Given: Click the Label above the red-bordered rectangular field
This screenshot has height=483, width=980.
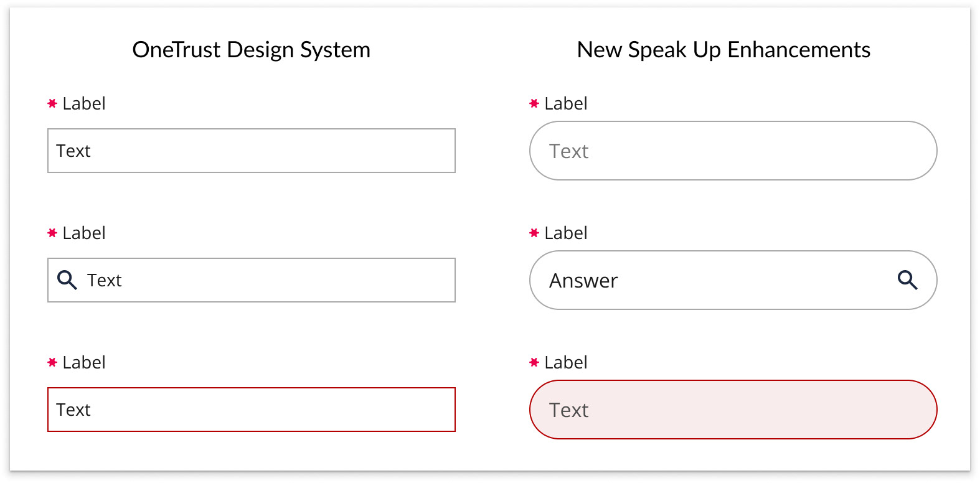Looking at the screenshot, I should click(x=84, y=363).
